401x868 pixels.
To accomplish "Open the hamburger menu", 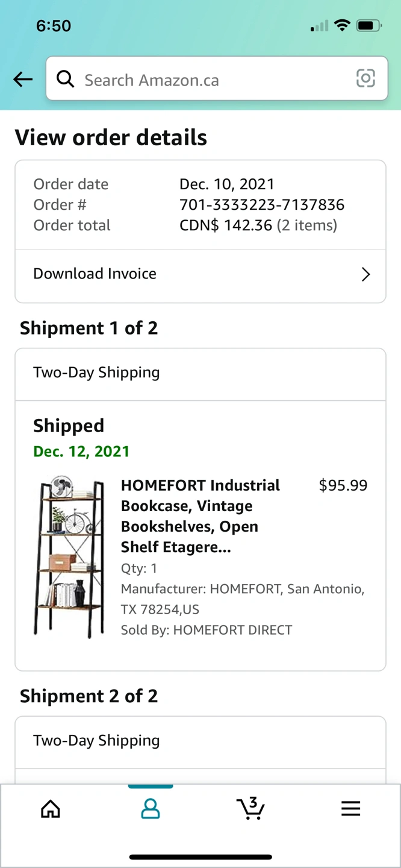I will pyautogui.click(x=350, y=808).
